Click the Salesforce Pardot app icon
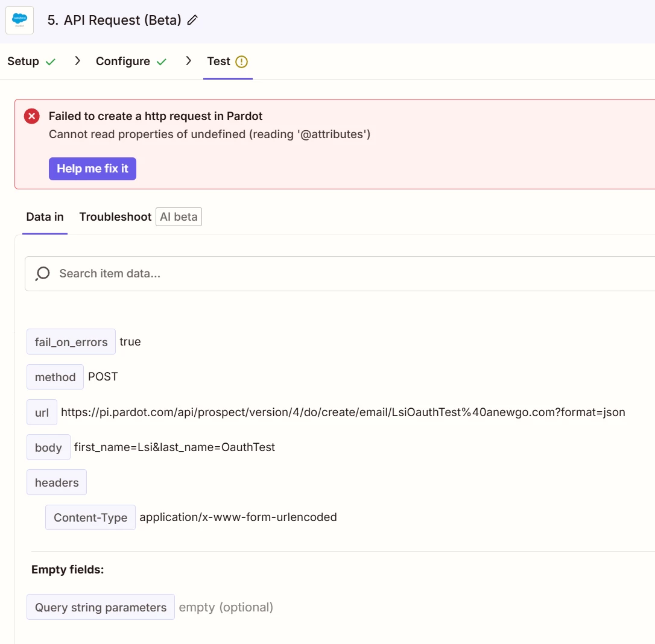The width and height of the screenshot is (655, 644). 20,20
